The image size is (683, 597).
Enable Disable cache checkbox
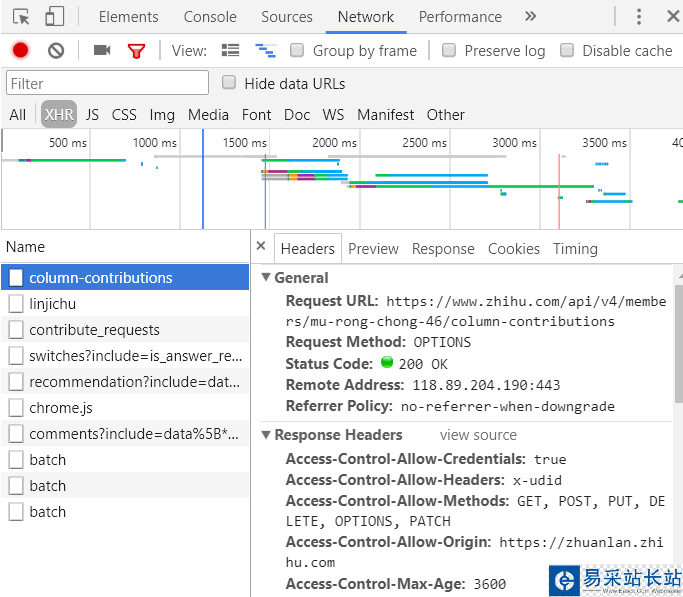(567, 50)
